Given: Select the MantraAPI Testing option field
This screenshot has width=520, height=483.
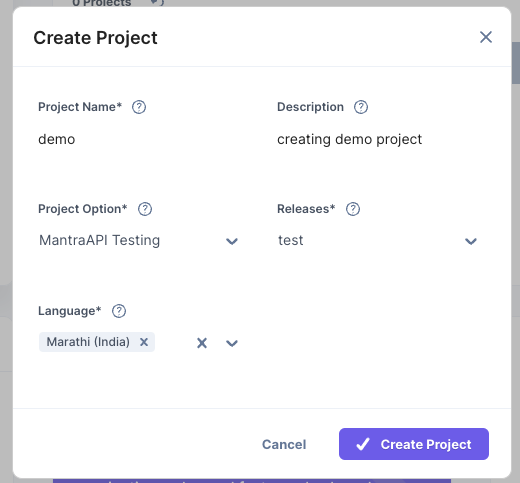Looking at the screenshot, I should coord(138,241).
